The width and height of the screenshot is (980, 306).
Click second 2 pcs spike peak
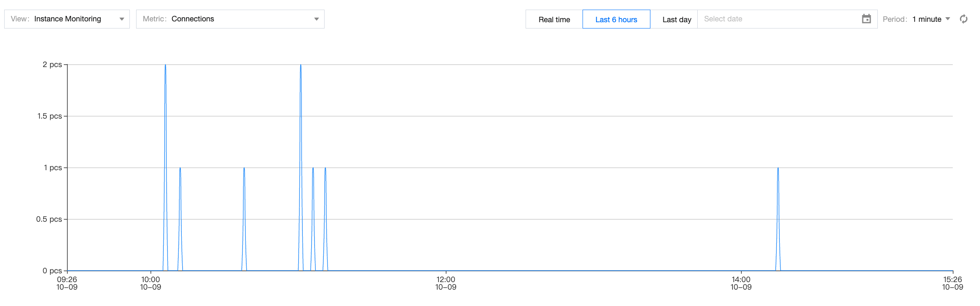point(301,65)
